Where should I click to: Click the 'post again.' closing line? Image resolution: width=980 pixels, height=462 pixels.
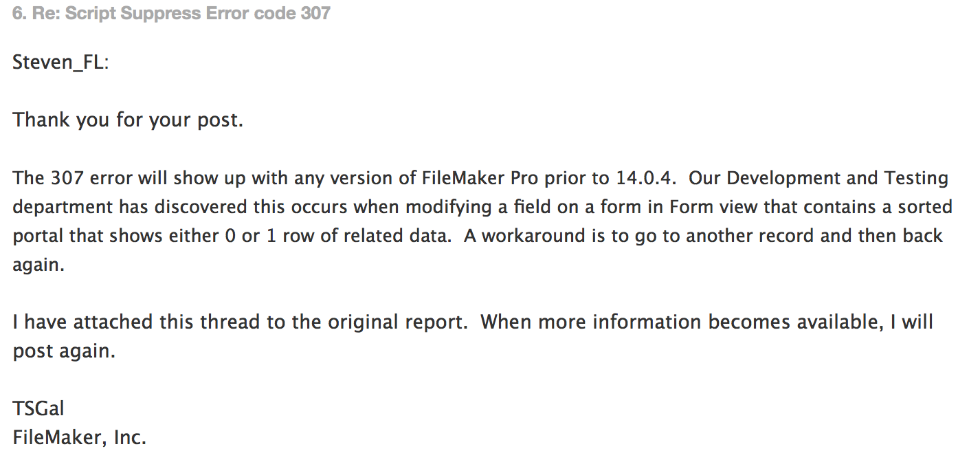coord(64,351)
